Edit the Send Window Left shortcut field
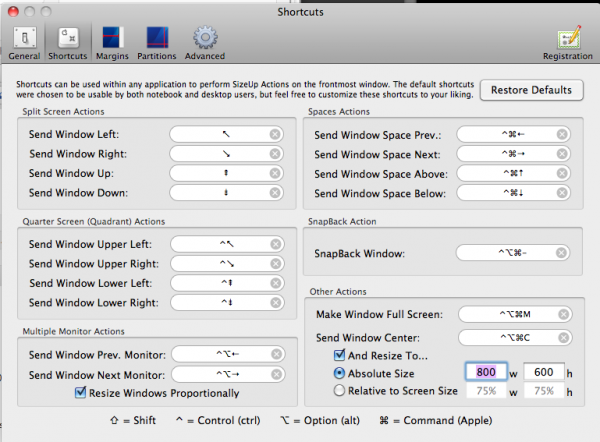The image size is (600, 442). [227, 134]
